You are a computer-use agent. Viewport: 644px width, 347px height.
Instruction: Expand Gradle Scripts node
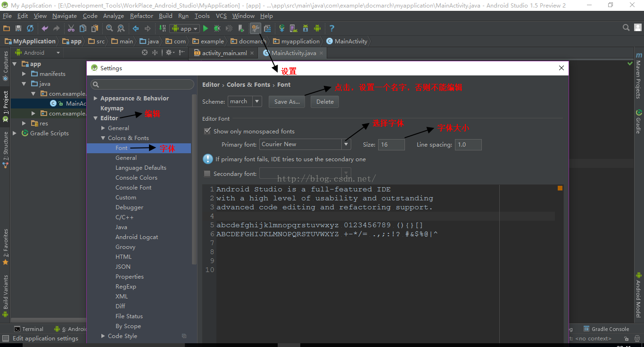coord(15,133)
